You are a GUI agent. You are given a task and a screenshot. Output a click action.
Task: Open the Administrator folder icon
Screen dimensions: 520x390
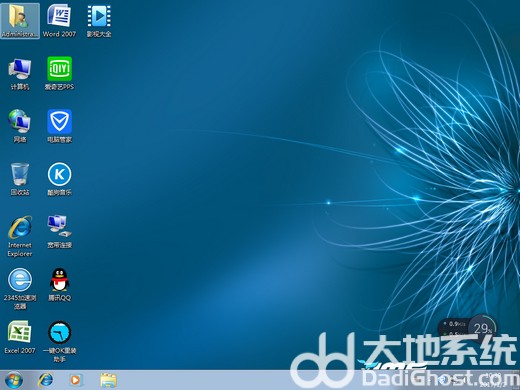19,20
